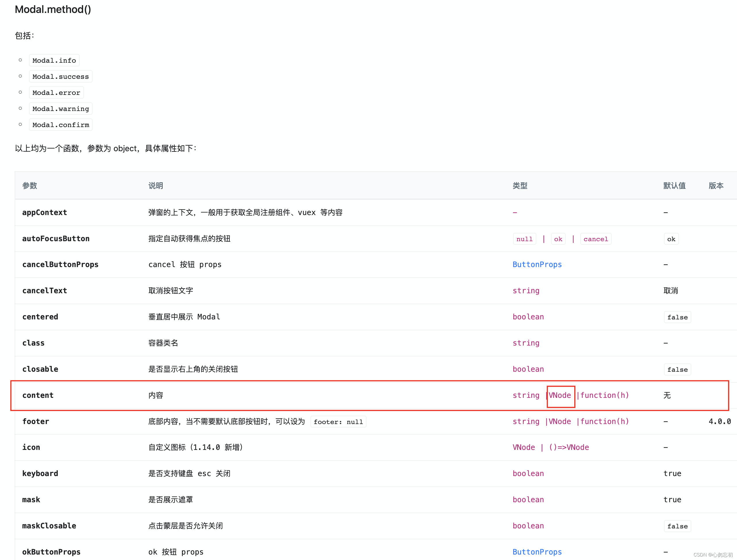Click the maskClosable parameter name
The width and height of the screenshot is (737, 560).
click(49, 526)
